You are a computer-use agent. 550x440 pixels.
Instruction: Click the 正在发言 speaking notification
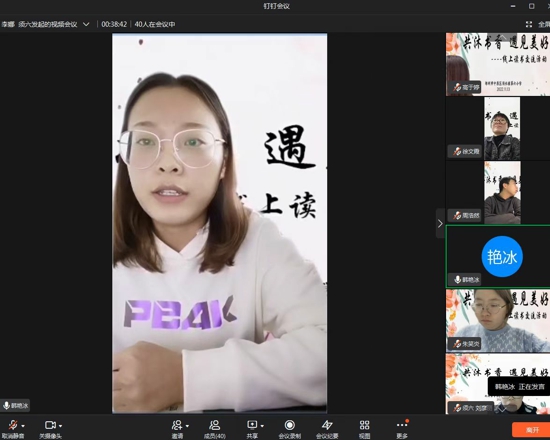coord(519,387)
